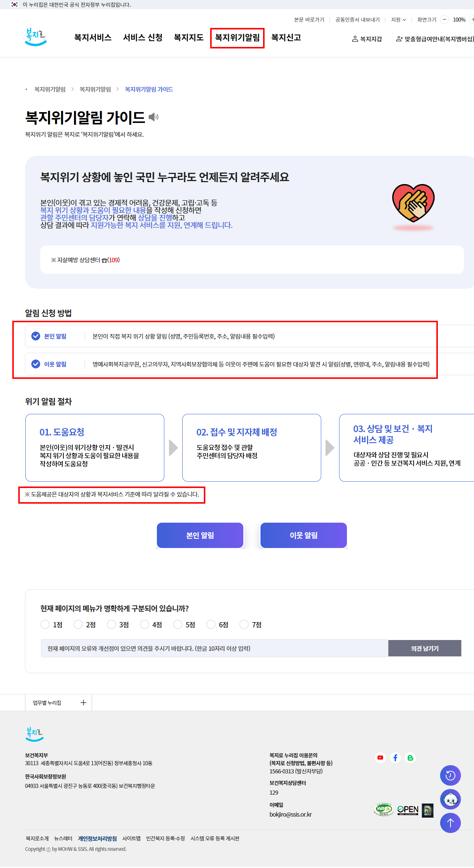Open the 복지서비스 menu item
The image size is (474, 868).
pyautogui.click(x=93, y=38)
